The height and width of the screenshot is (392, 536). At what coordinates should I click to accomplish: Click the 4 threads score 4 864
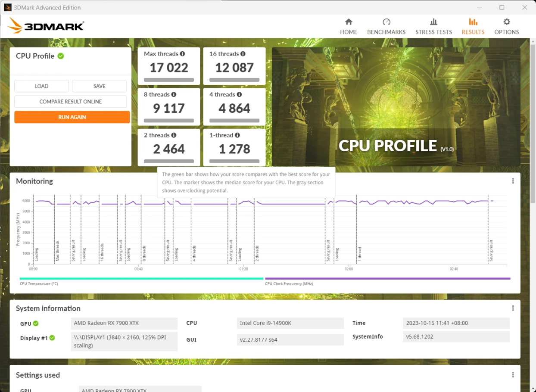tap(234, 108)
